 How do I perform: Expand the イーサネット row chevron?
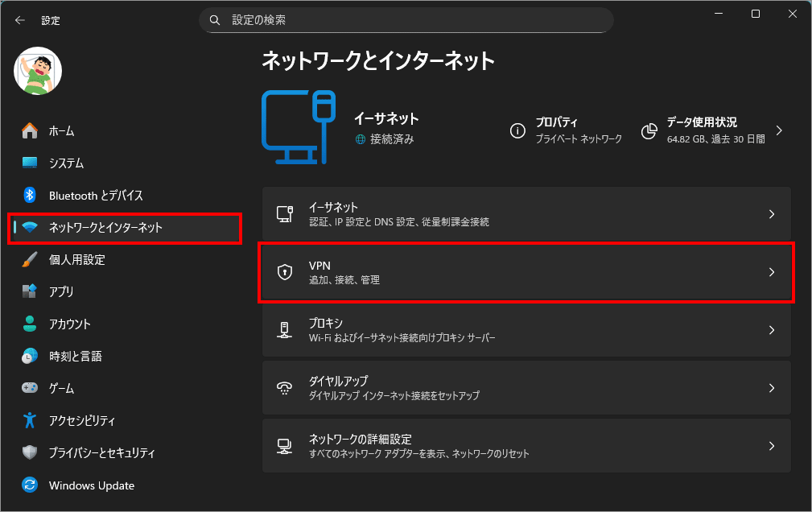click(771, 214)
